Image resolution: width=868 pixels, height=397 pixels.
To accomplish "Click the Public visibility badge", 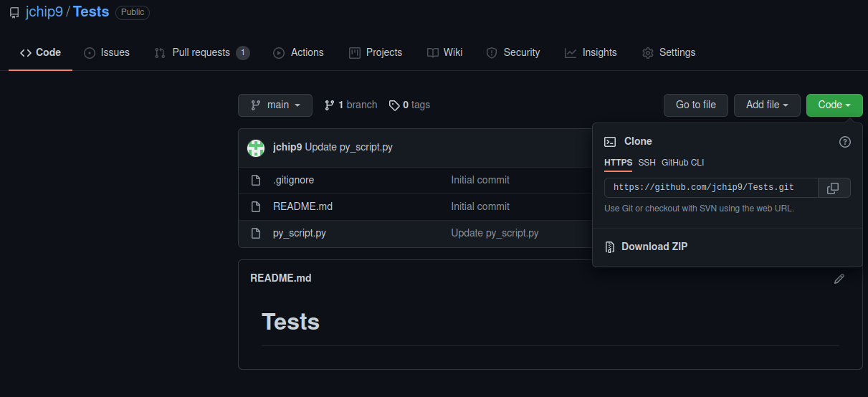I will (x=133, y=13).
